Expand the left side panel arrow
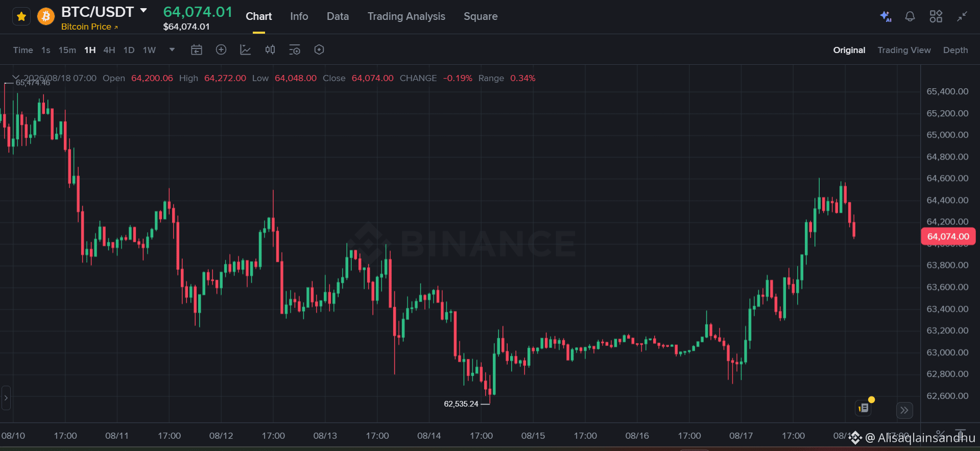This screenshot has width=980, height=451. [6, 397]
